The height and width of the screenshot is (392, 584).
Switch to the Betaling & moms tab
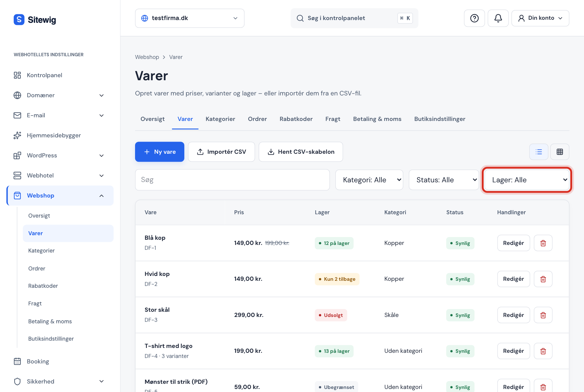coord(377,119)
